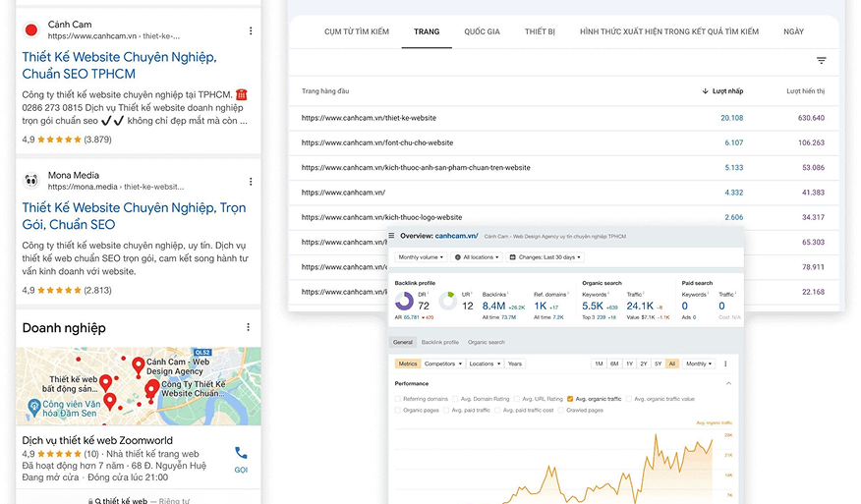Enable the Crawled pages checkbox
861x504 pixels.
click(560, 410)
